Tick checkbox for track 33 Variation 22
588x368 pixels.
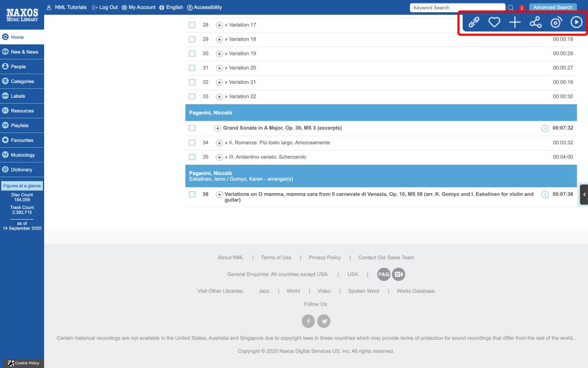tap(192, 97)
